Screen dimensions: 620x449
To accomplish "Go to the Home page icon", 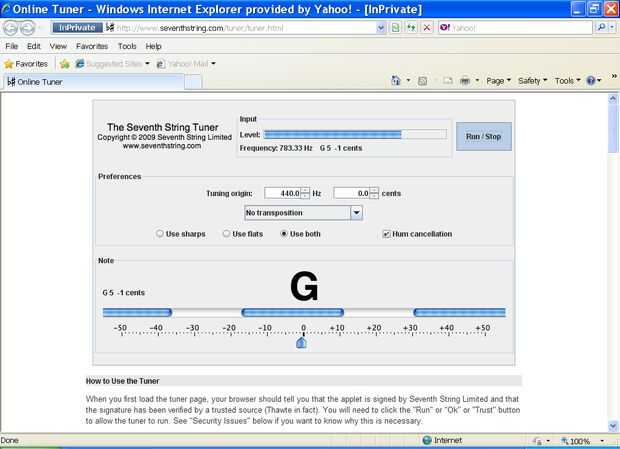I will (x=395, y=81).
